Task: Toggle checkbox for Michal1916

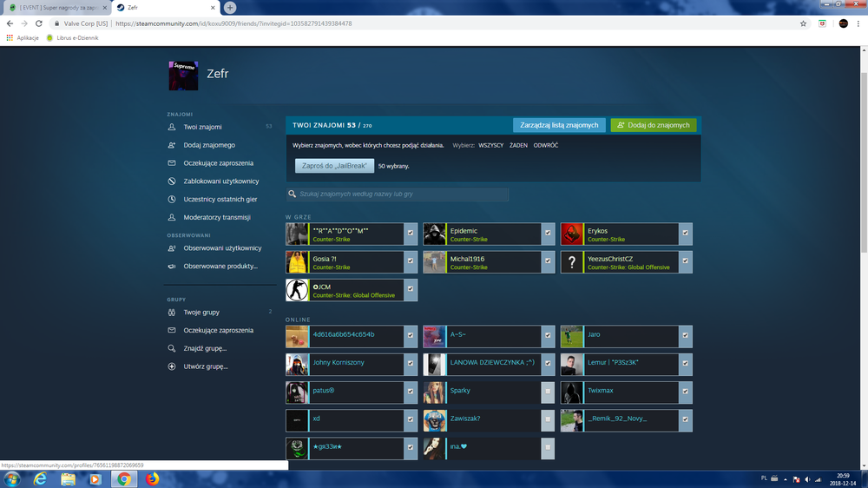Action: click(548, 260)
